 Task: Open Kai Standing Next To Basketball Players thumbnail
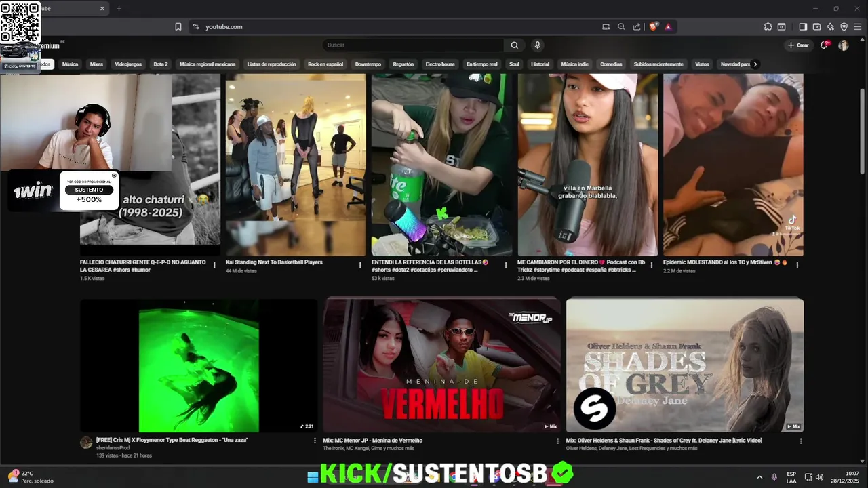(296, 165)
